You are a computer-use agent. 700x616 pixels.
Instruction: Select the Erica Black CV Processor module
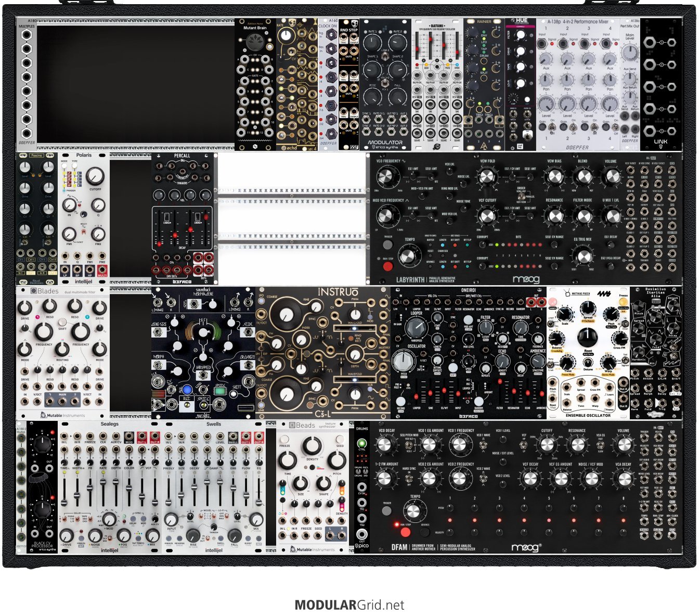coord(42,487)
